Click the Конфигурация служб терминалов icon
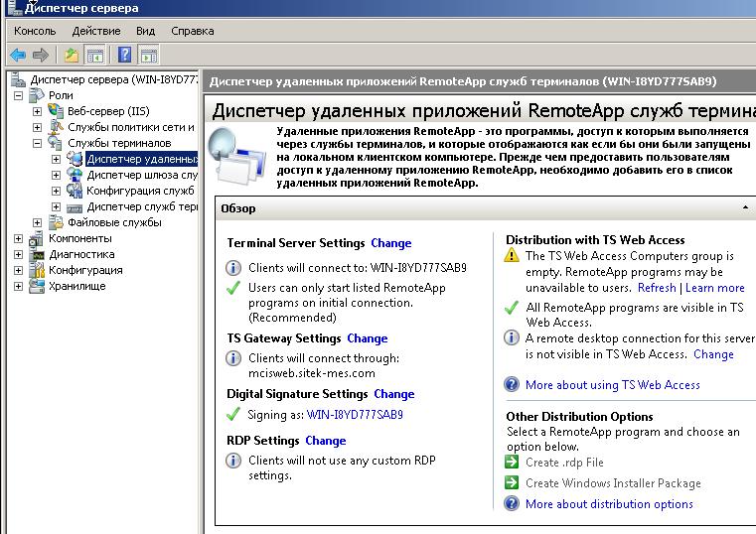The height and width of the screenshot is (534, 756). pyautogui.click(x=75, y=191)
